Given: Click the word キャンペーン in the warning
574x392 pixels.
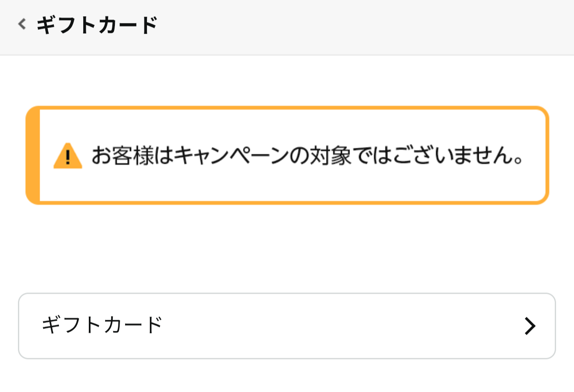Looking at the screenshot, I should click(x=237, y=155).
